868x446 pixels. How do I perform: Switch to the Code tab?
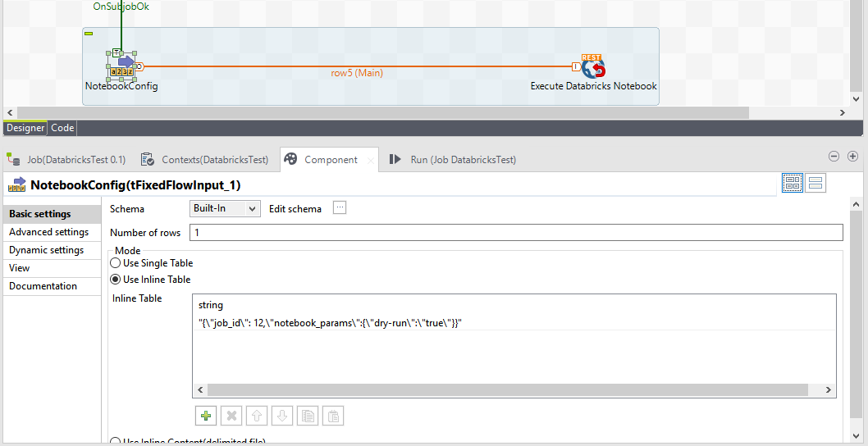[x=62, y=128]
